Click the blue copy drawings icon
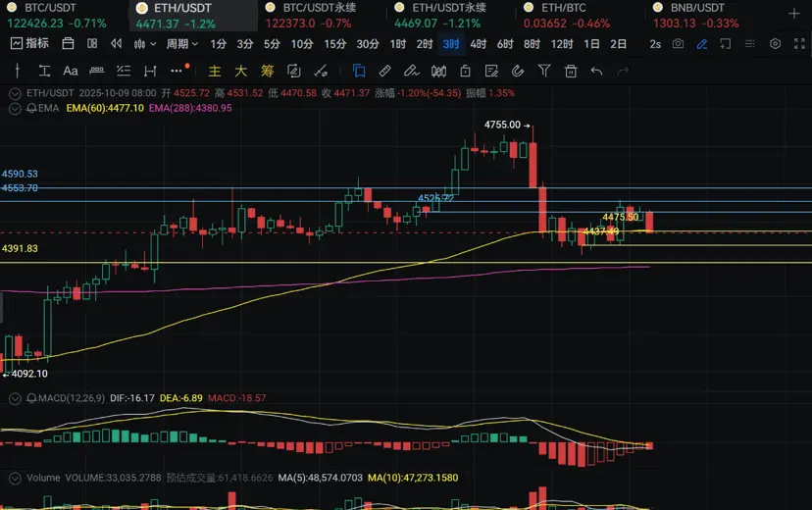The width and height of the screenshot is (812, 510). 358,71
